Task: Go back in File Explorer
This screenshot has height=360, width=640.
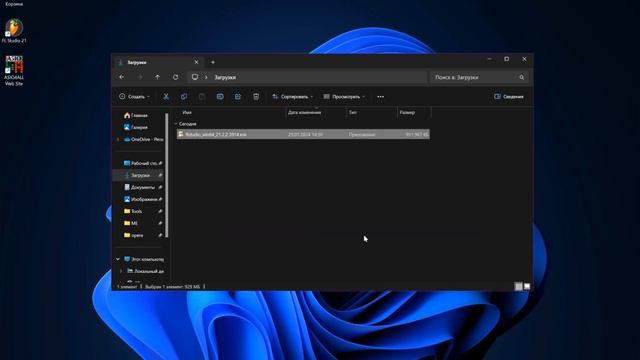Action: click(x=122, y=77)
